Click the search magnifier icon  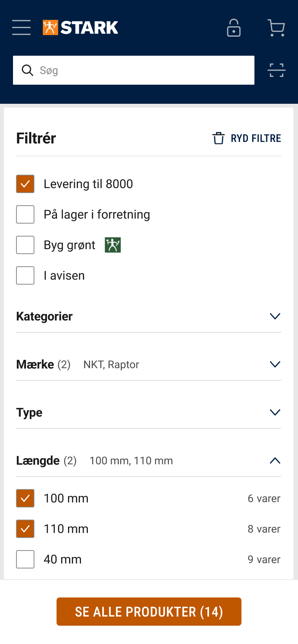28,70
